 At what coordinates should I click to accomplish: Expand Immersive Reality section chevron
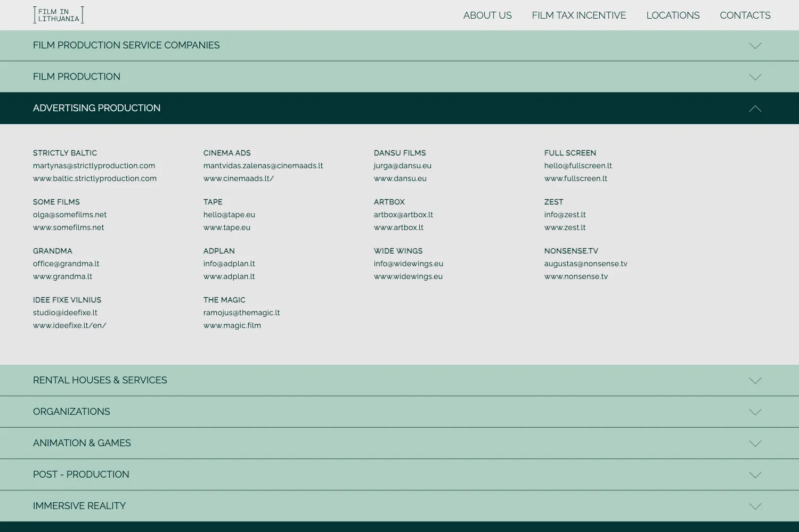(755, 506)
